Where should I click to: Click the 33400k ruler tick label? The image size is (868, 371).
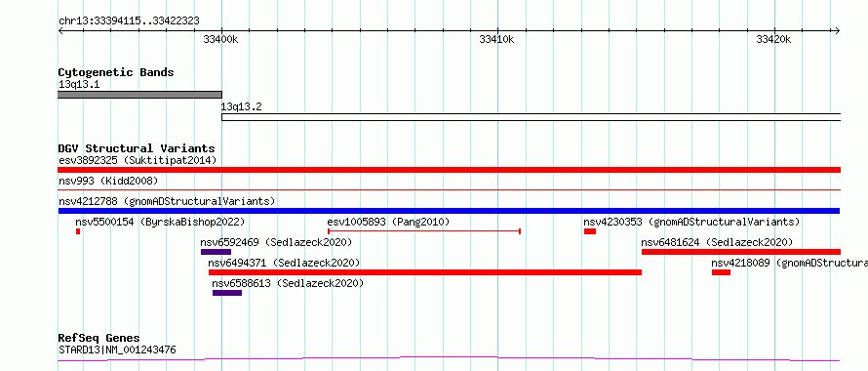coord(220,39)
